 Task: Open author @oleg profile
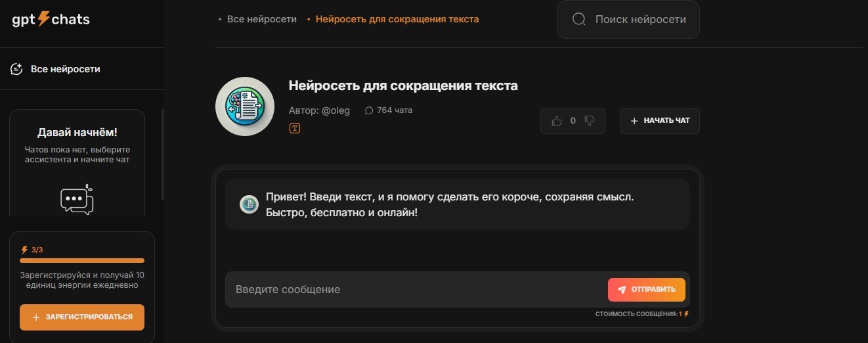(x=319, y=110)
